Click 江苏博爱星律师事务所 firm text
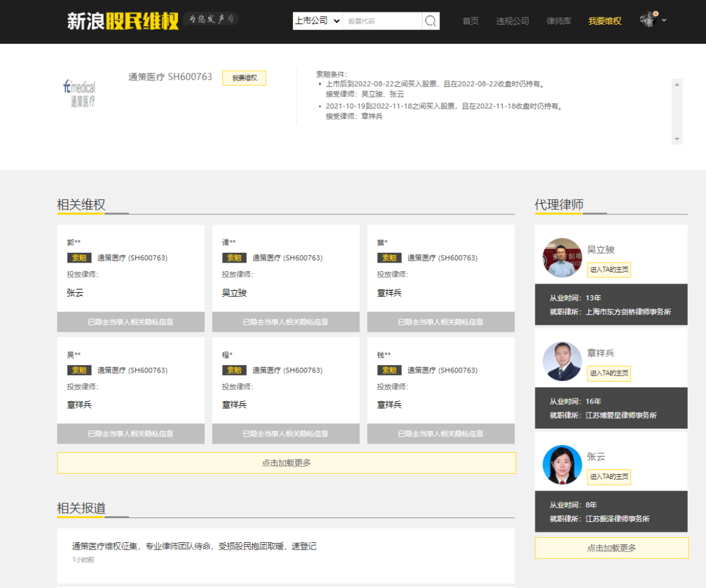 tap(621, 416)
